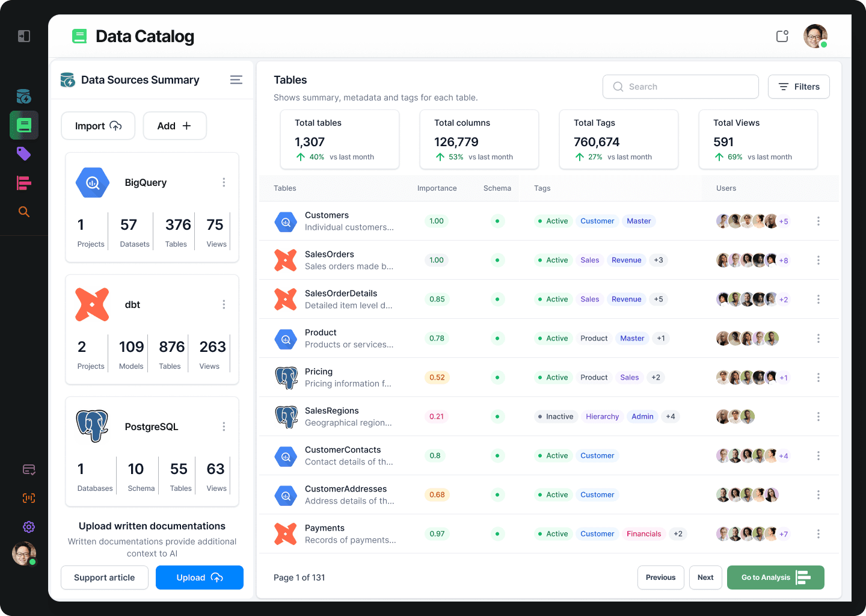Click the pink analysis bar-chart sidebar icon
This screenshot has height=616, width=866.
[x=23, y=183]
